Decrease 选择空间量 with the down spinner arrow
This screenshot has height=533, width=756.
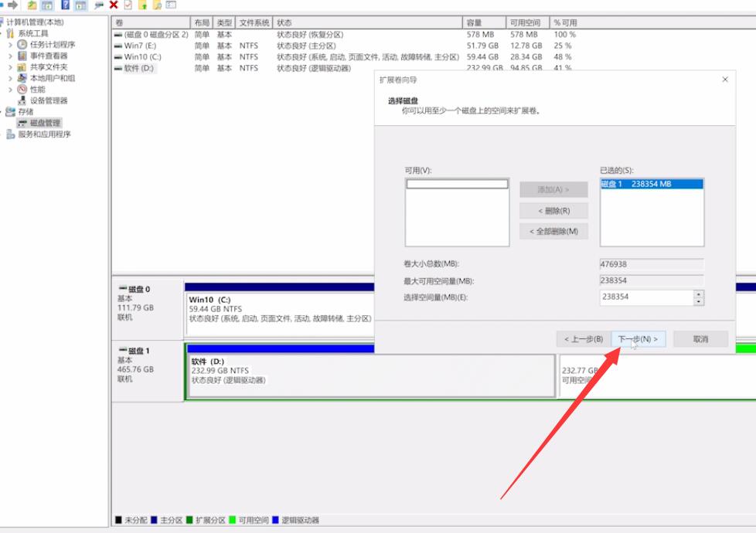699,301
